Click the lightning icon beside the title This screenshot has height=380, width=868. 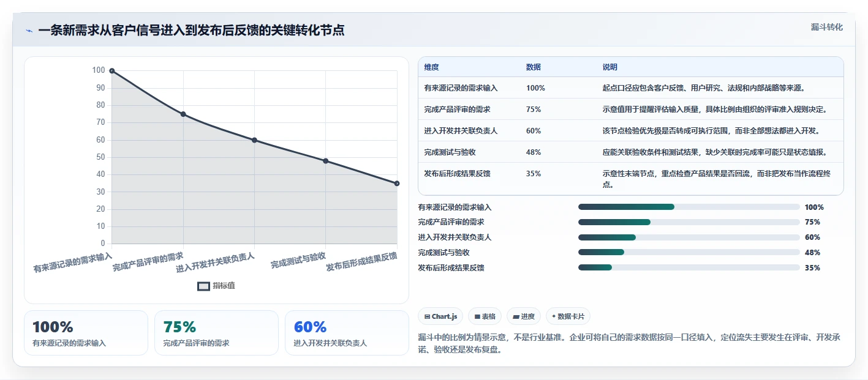pos(29,31)
